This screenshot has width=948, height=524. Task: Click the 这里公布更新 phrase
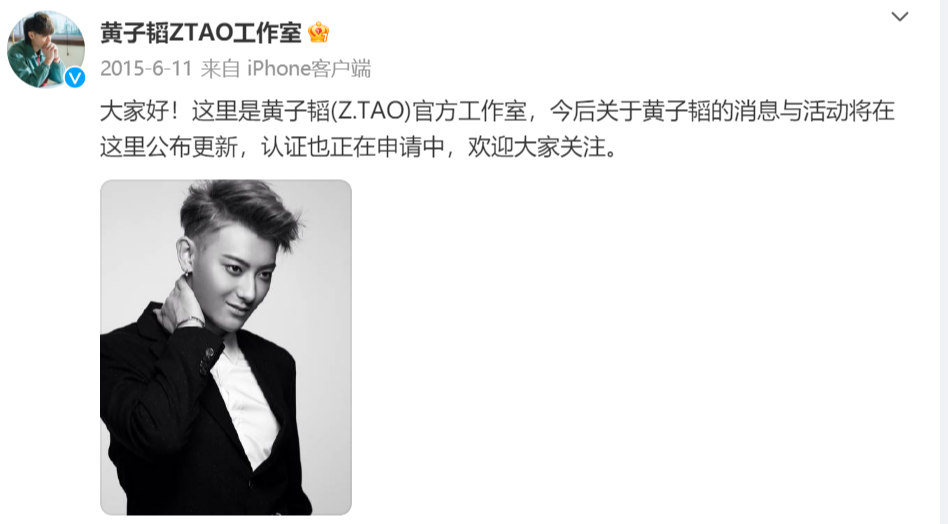(x=169, y=147)
